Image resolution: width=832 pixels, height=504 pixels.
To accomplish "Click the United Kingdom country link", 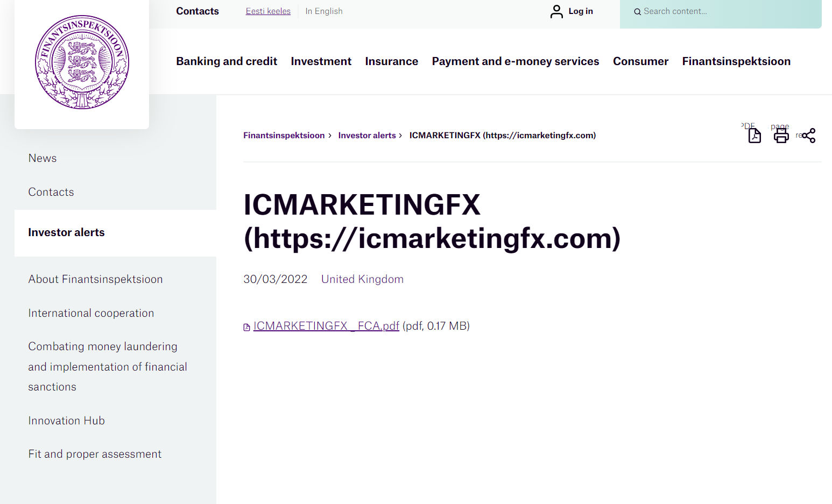I will pyautogui.click(x=362, y=279).
